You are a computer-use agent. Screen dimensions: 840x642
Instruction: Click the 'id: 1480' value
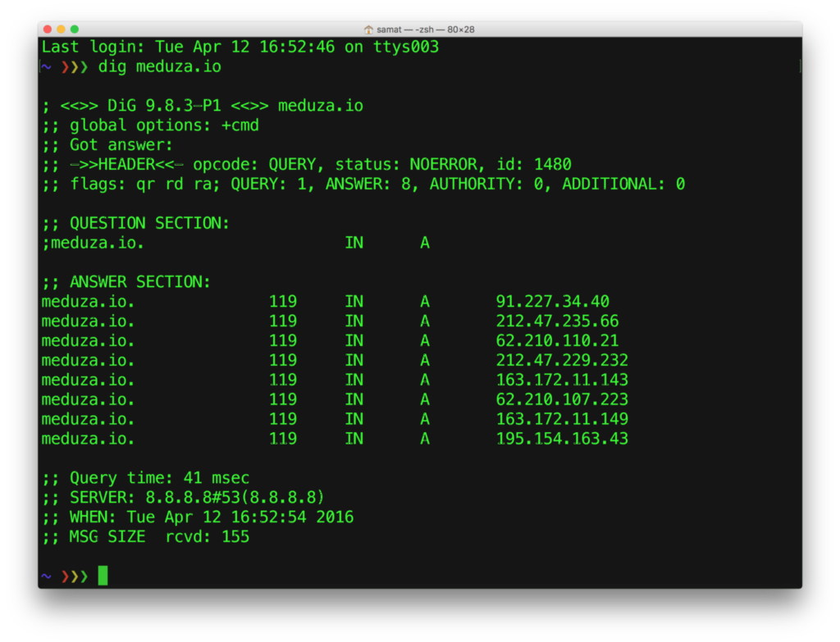pyautogui.click(x=534, y=164)
